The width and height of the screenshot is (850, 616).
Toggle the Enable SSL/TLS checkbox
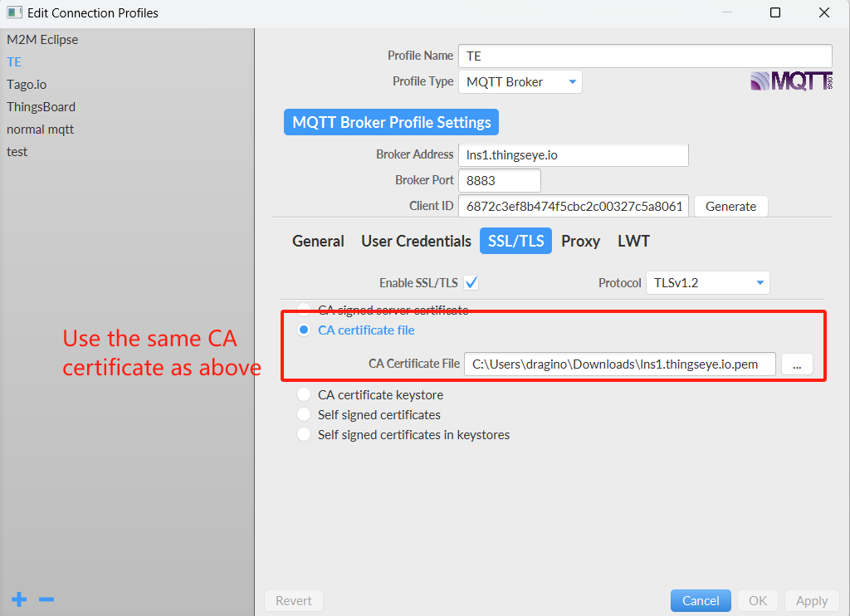coord(471,282)
